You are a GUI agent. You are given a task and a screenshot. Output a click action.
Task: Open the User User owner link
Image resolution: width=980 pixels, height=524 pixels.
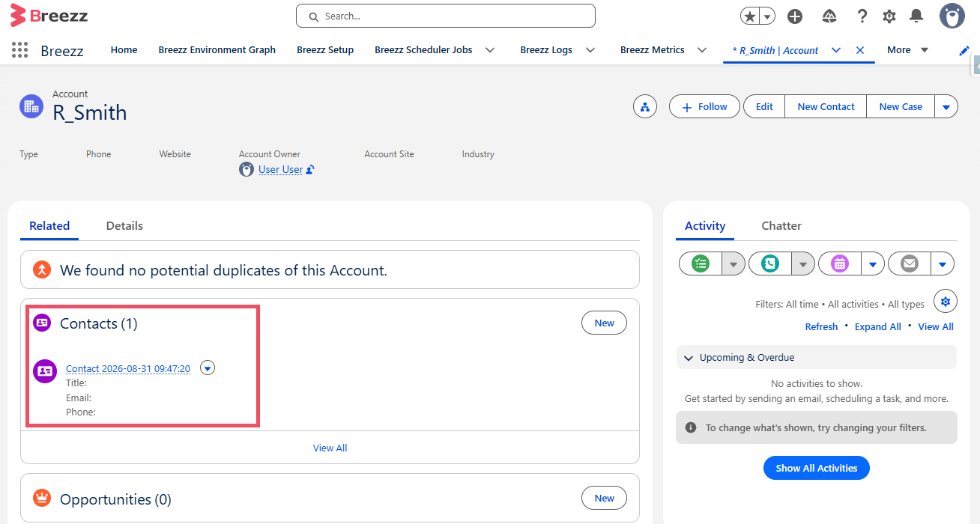pyautogui.click(x=280, y=169)
